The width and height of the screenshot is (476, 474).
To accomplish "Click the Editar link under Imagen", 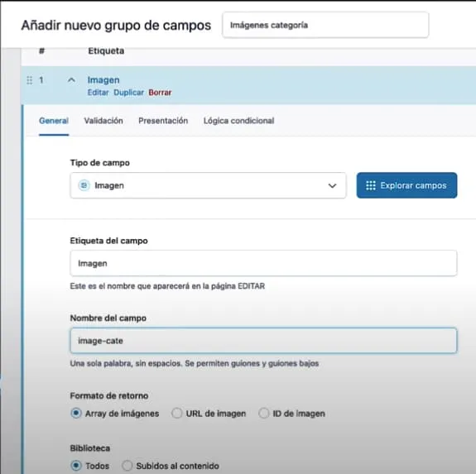I will point(98,93).
